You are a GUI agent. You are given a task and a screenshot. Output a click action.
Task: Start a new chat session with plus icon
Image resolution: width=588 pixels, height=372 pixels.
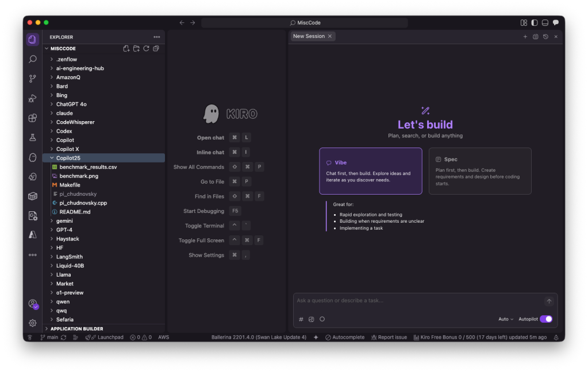(x=525, y=37)
